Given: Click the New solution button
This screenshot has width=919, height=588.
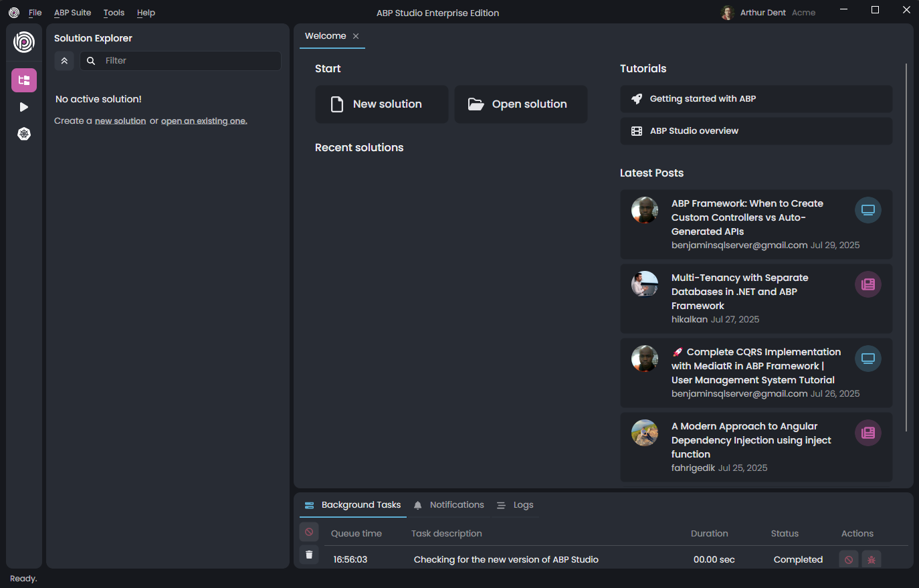Looking at the screenshot, I should tap(382, 104).
